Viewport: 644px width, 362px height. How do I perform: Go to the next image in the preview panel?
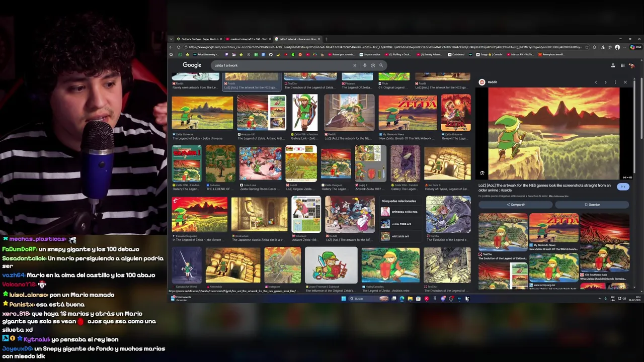[x=605, y=82]
